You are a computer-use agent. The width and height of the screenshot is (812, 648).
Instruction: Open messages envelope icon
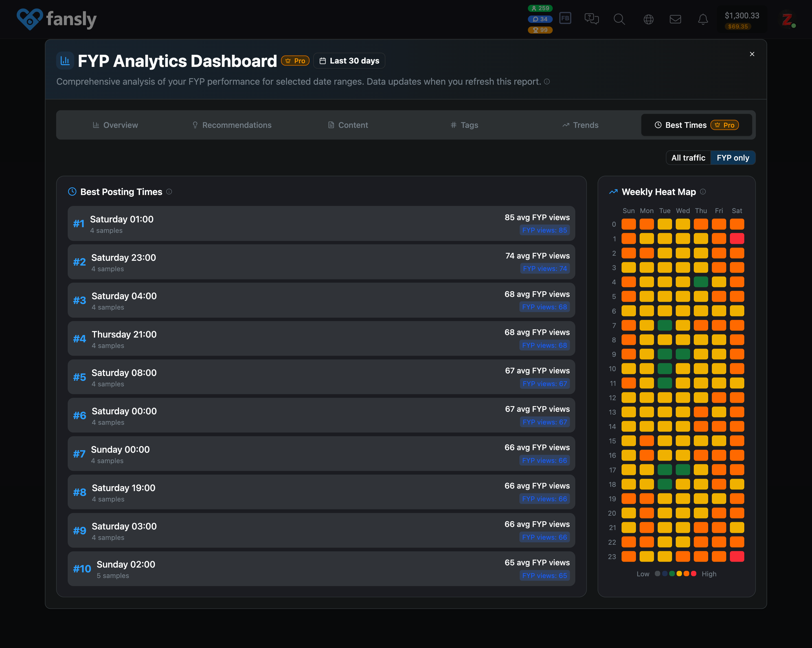coord(675,19)
